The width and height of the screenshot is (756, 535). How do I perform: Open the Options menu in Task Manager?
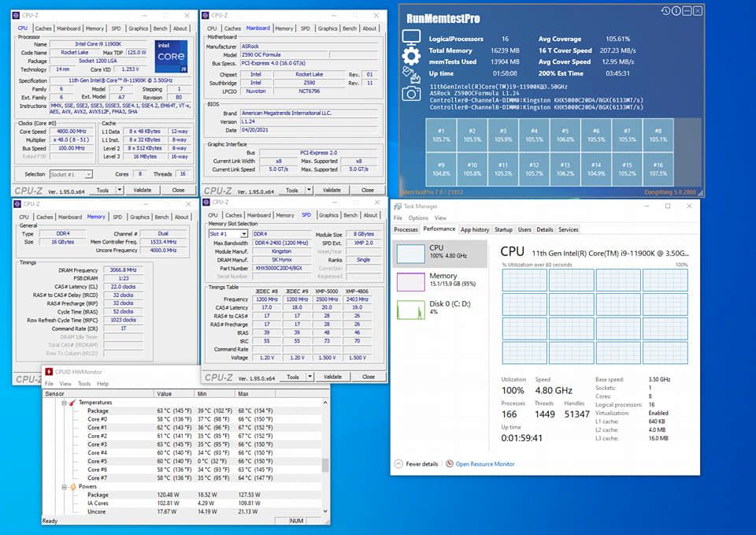(x=418, y=218)
